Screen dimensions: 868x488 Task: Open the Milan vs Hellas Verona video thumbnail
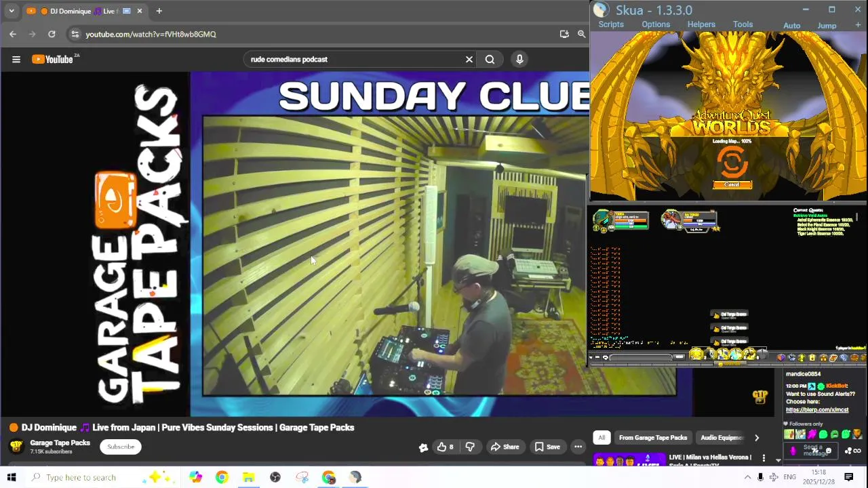pyautogui.click(x=629, y=460)
